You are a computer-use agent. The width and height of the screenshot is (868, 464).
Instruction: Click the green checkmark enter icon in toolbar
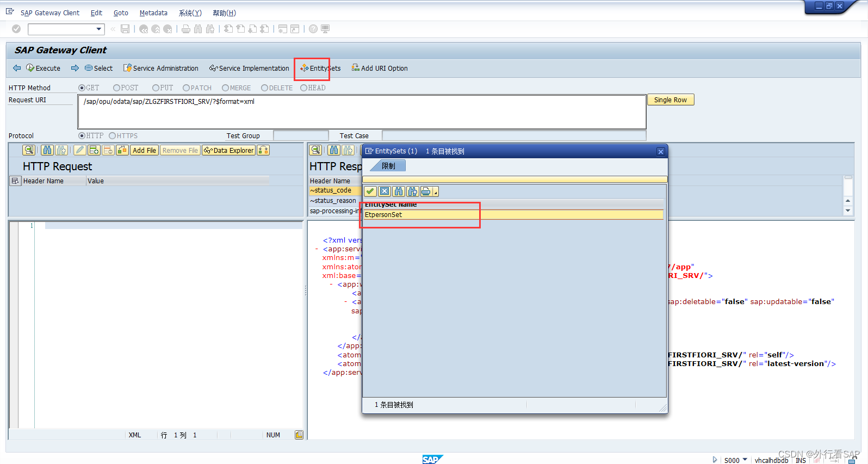coord(16,29)
